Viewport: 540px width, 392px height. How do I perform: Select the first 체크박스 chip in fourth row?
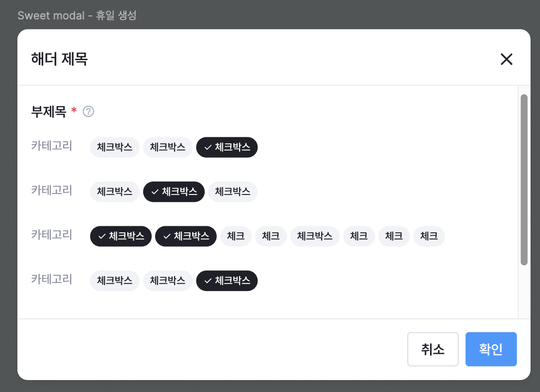(114, 281)
